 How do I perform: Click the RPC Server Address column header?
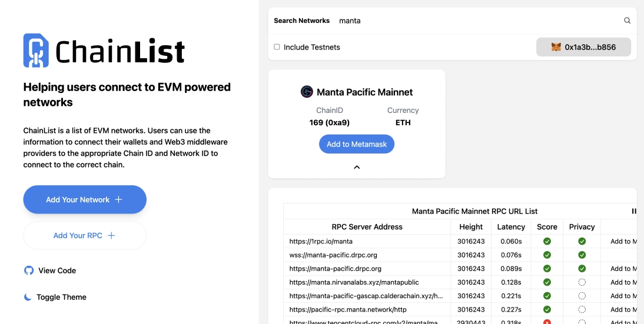click(x=367, y=227)
